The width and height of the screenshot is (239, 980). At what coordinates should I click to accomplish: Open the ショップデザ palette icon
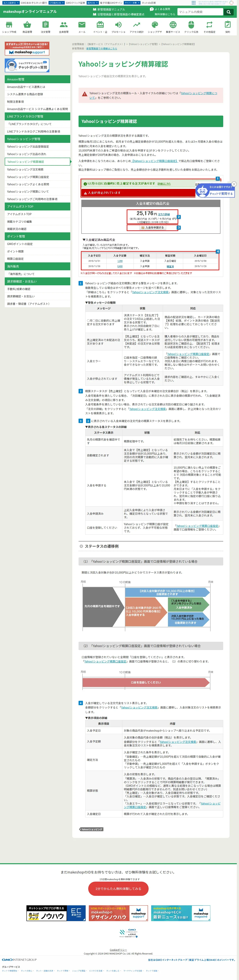(x=155, y=27)
